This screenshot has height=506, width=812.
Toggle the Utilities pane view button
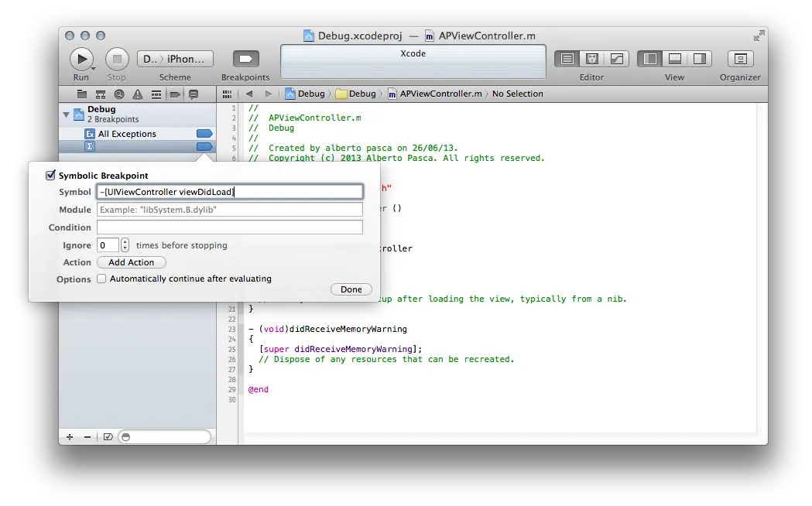click(x=700, y=59)
